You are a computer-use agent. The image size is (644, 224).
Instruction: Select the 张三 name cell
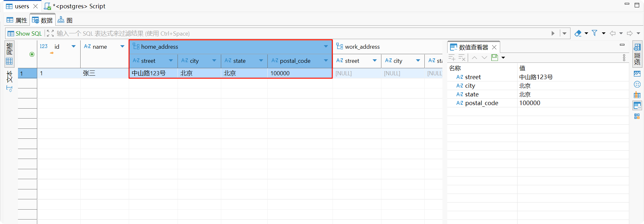click(x=104, y=73)
